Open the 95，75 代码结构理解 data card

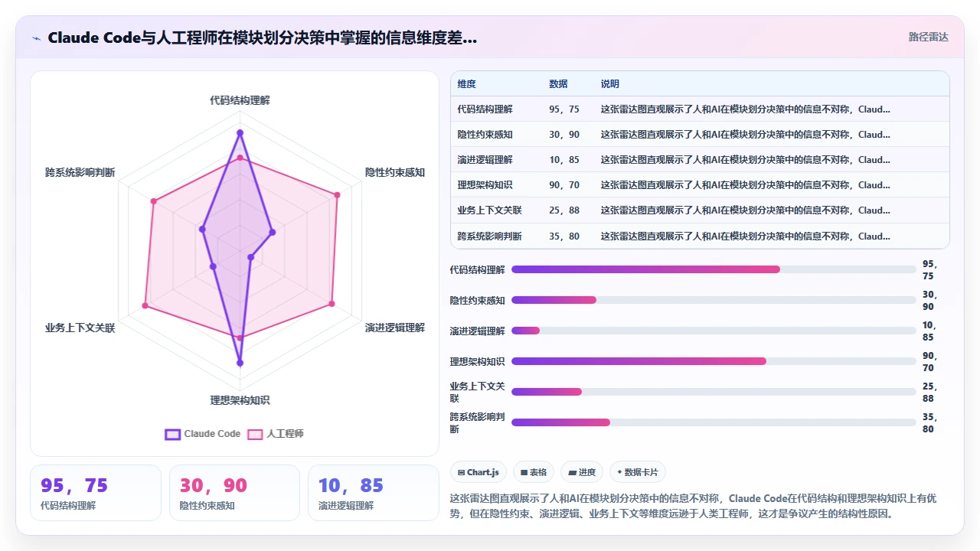pyautogui.click(x=96, y=493)
